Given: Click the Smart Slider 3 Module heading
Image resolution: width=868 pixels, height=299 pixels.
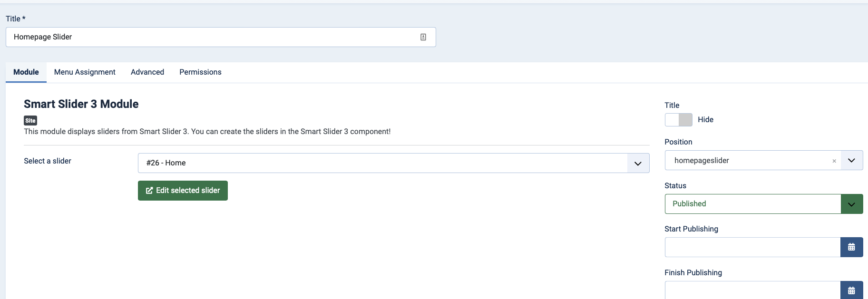Looking at the screenshot, I should pos(81,104).
